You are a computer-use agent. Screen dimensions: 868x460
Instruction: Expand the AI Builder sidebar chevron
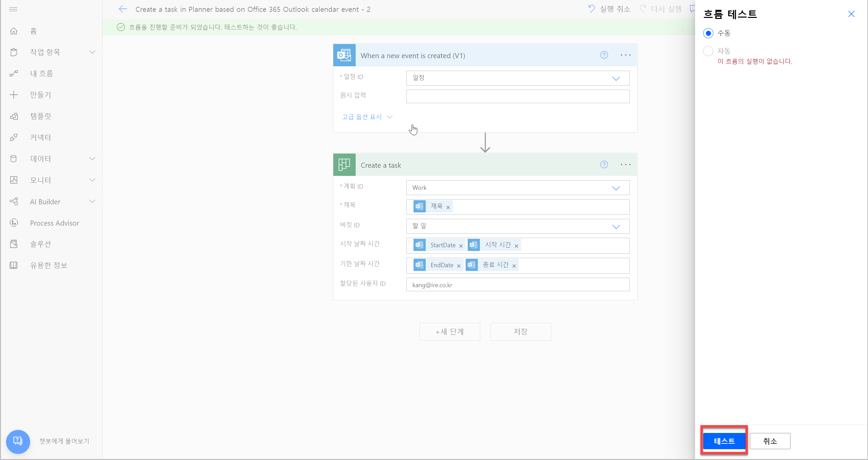click(92, 201)
